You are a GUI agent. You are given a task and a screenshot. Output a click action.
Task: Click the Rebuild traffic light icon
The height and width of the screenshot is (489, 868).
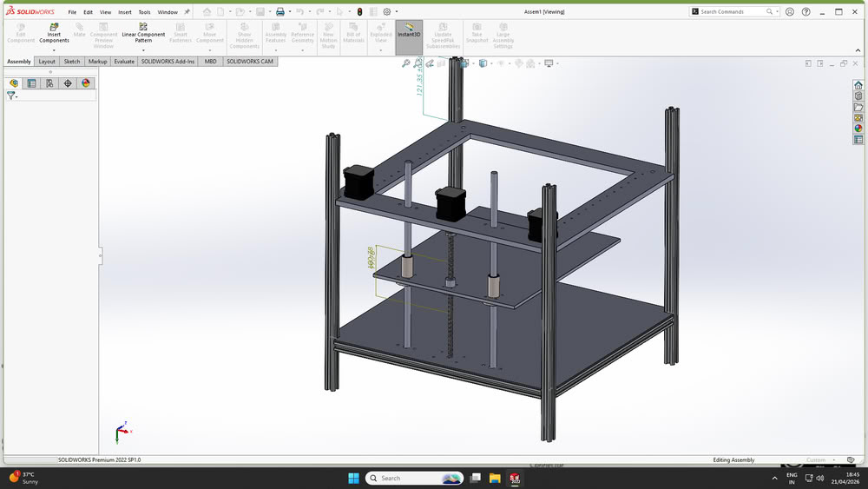click(x=359, y=11)
